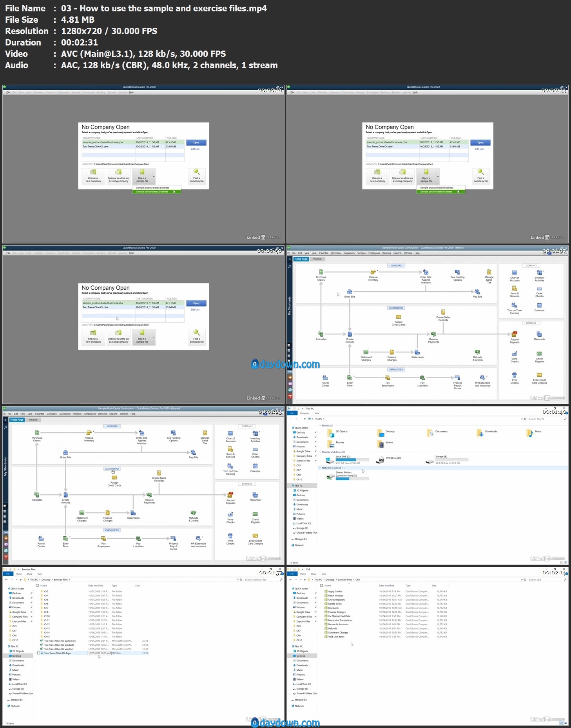Viewport: 571px width, 728px height.
Task: Click Accept Credit Cards icon in the 00:01:23 frame
Action: click(x=114, y=477)
